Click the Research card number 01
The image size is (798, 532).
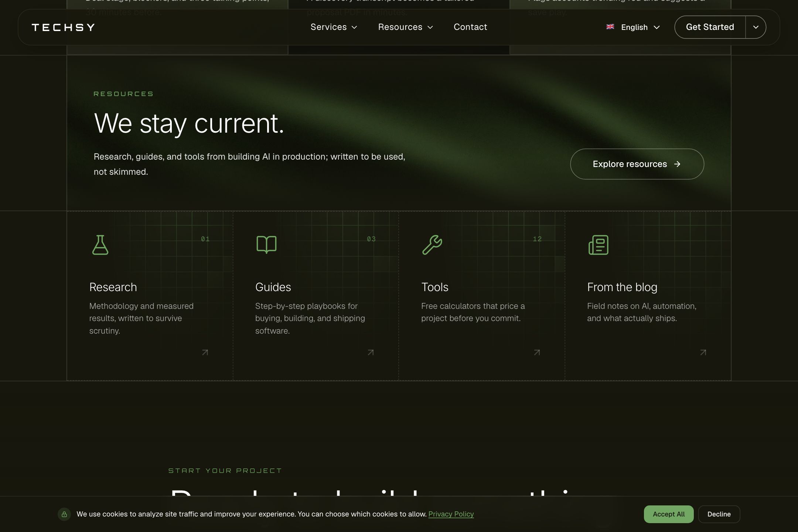tap(205, 239)
